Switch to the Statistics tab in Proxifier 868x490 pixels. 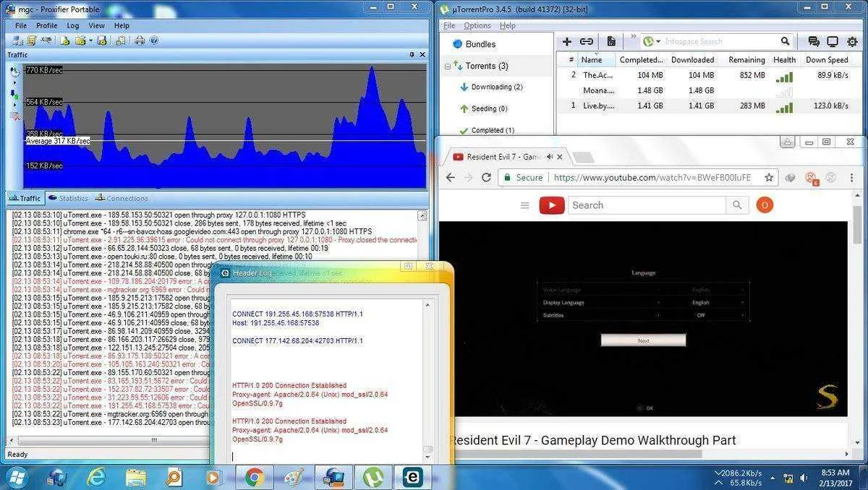point(67,198)
